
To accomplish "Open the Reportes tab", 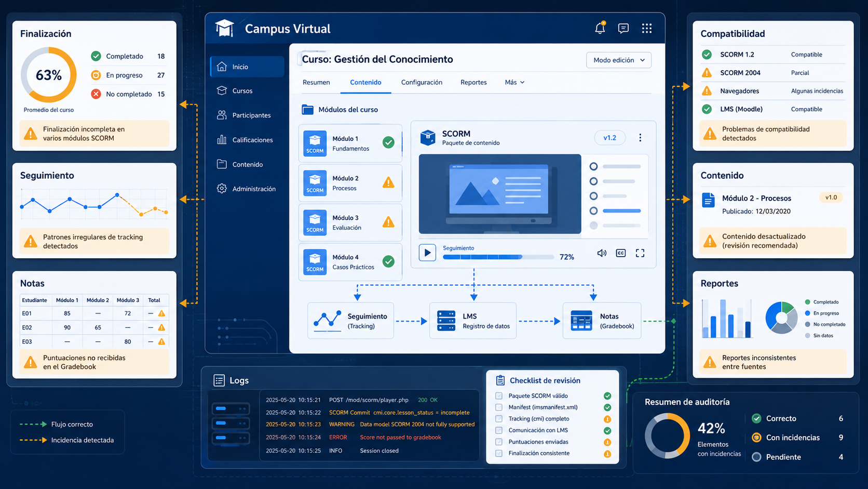I will tap(473, 82).
